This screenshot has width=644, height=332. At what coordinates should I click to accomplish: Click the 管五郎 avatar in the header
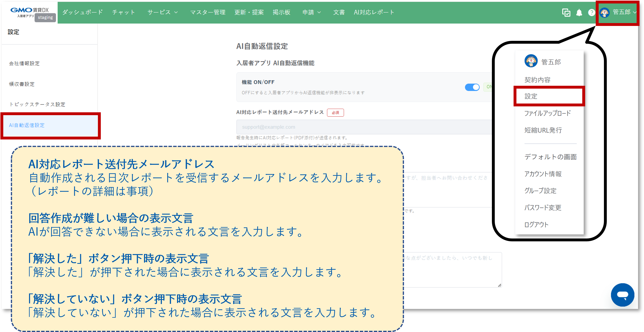click(605, 12)
